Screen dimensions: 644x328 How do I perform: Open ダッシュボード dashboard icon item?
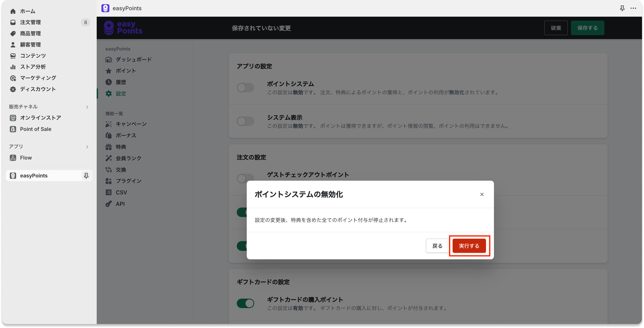108,60
